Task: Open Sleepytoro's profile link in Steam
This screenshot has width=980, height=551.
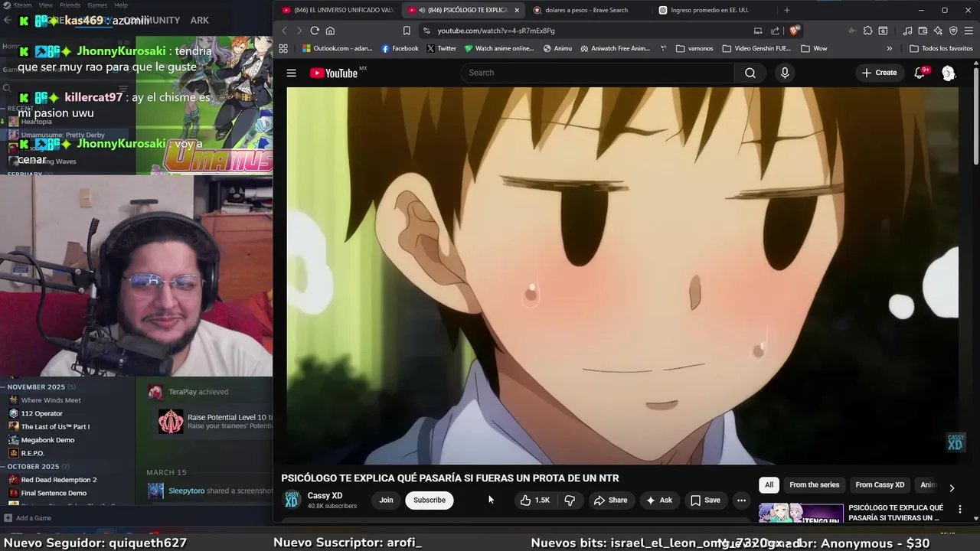Action: point(186,491)
